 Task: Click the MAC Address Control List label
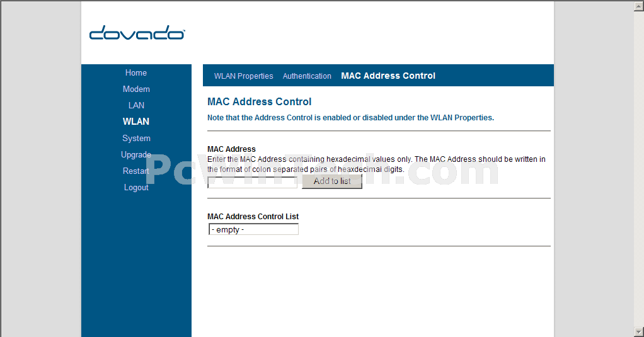[253, 216]
